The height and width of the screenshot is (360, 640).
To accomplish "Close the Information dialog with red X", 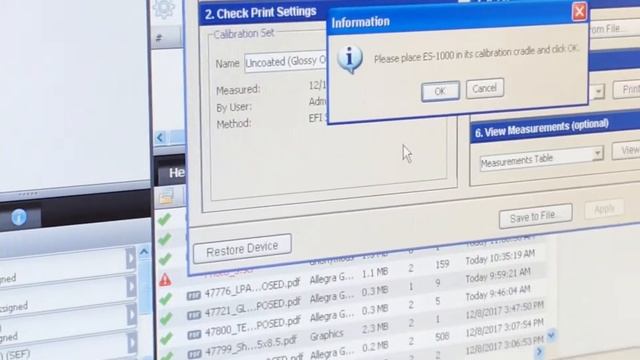I will 580,11.
